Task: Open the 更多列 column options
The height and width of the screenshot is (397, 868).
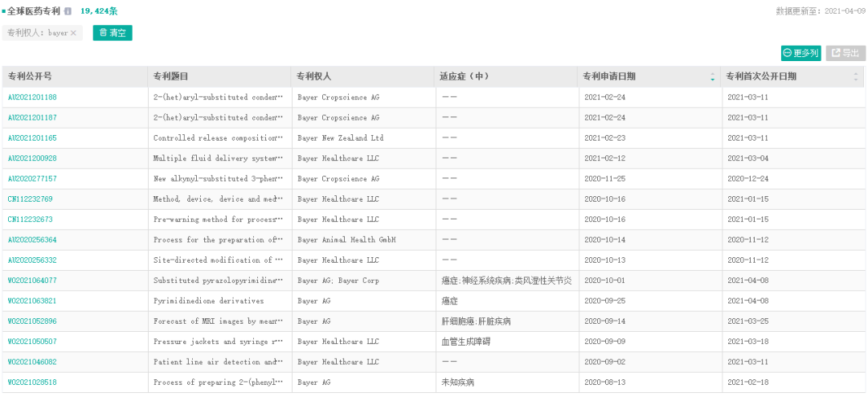Action: point(800,53)
